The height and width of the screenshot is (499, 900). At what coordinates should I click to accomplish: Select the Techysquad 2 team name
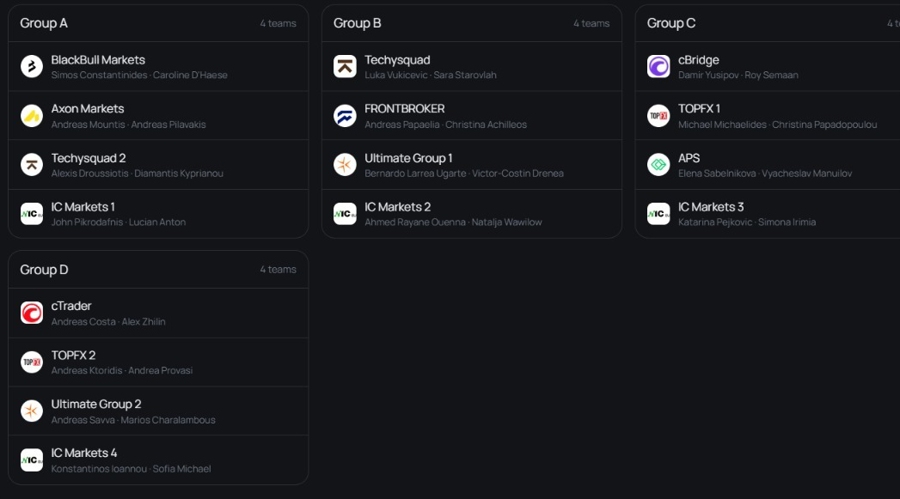(x=88, y=158)
